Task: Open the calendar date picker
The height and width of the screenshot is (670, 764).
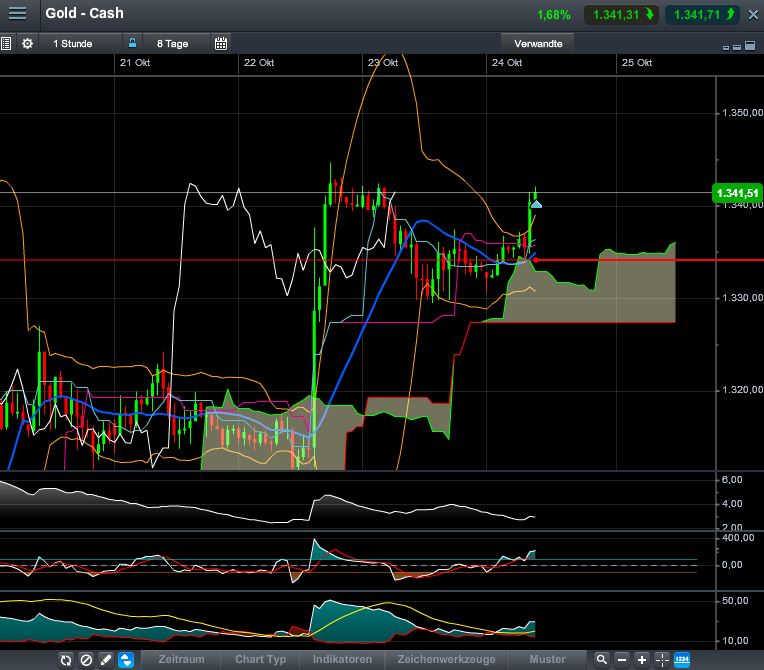Action: [x=221, y=43]
